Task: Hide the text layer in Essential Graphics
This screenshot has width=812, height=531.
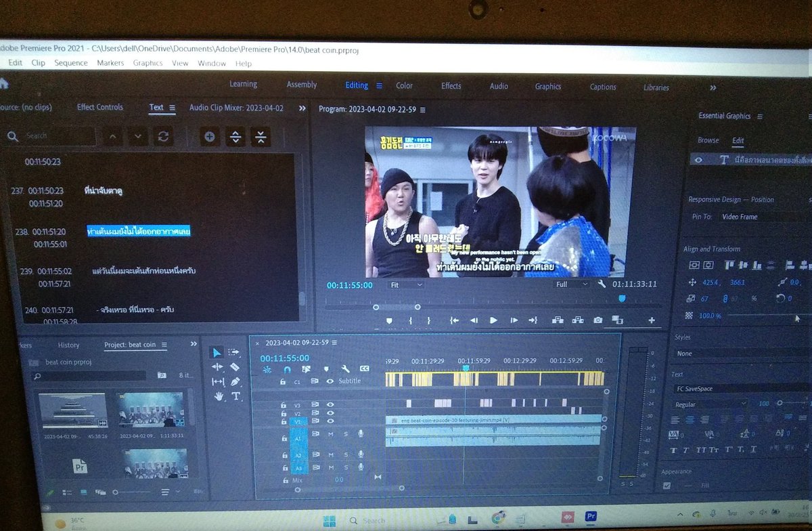Action: pos(699,160)
